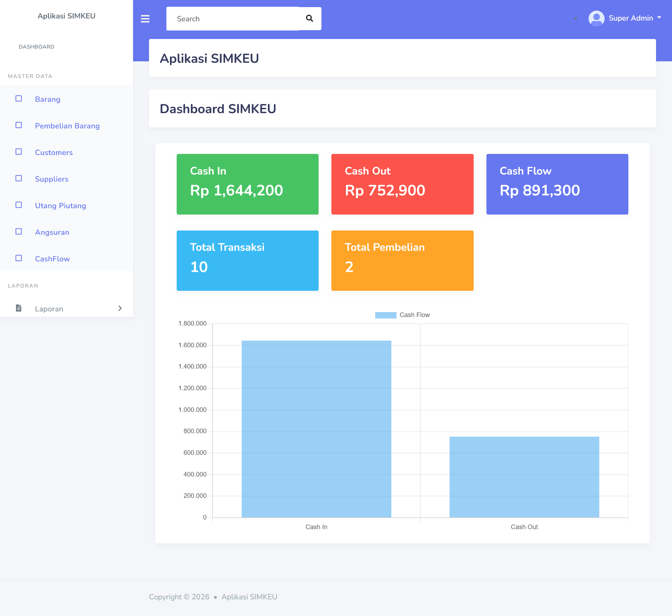Image resolution: width=672 pixels, height=616 pixels.
Task: Select DASHBOARD in the sidebar
Action: (x=37, y=47)
